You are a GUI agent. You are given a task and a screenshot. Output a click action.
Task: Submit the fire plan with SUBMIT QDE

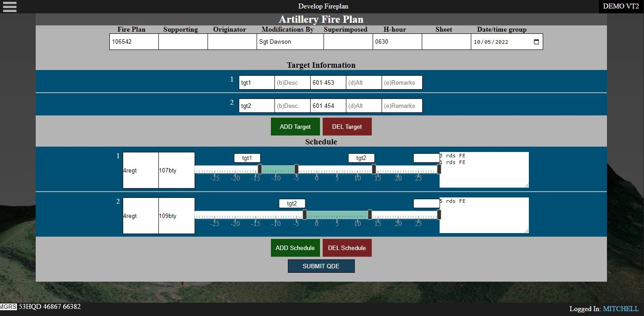(321, 266)
